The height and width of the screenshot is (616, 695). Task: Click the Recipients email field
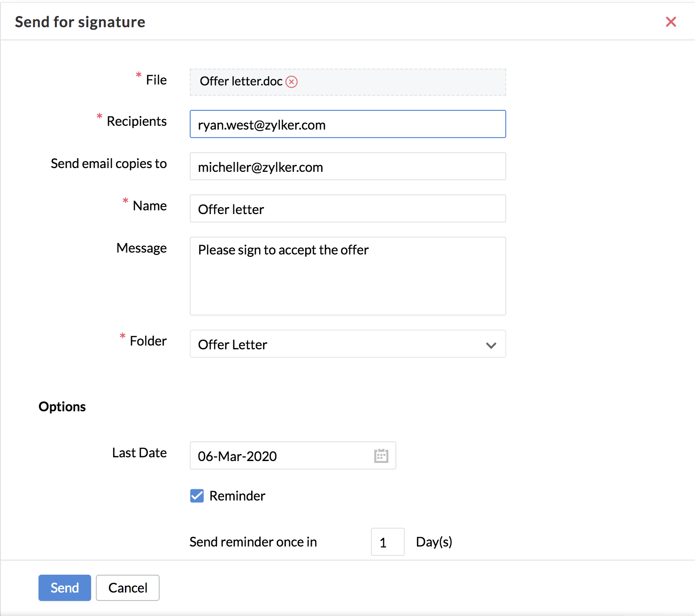(x=347, y=124)
